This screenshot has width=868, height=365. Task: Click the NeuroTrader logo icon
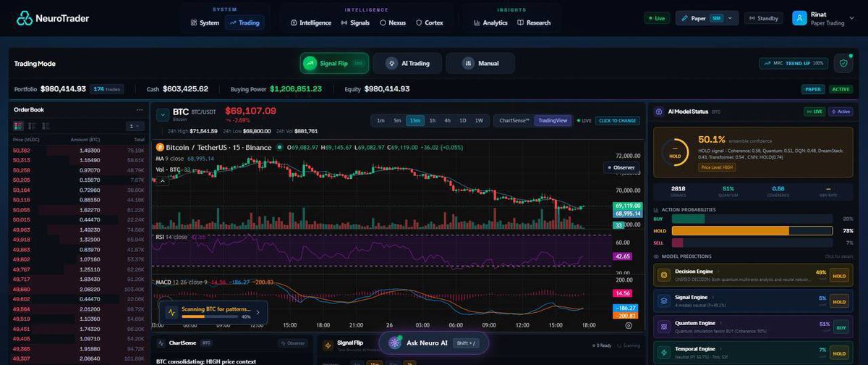(25, 18)
